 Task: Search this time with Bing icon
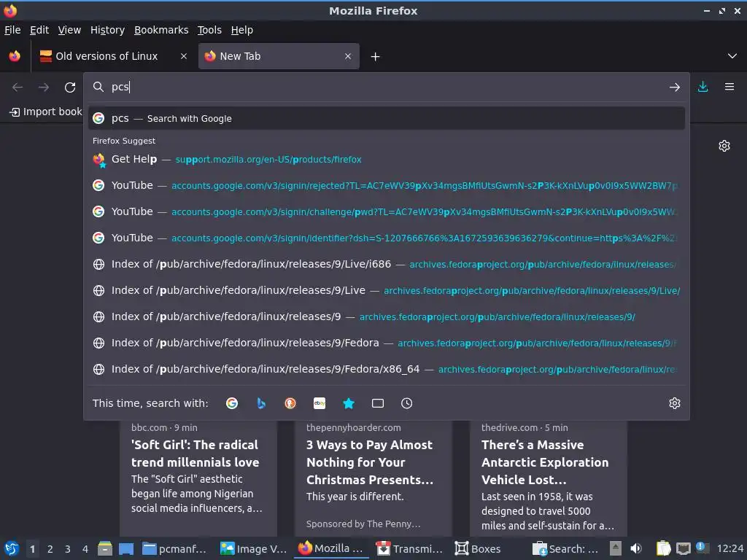[261, 403]
